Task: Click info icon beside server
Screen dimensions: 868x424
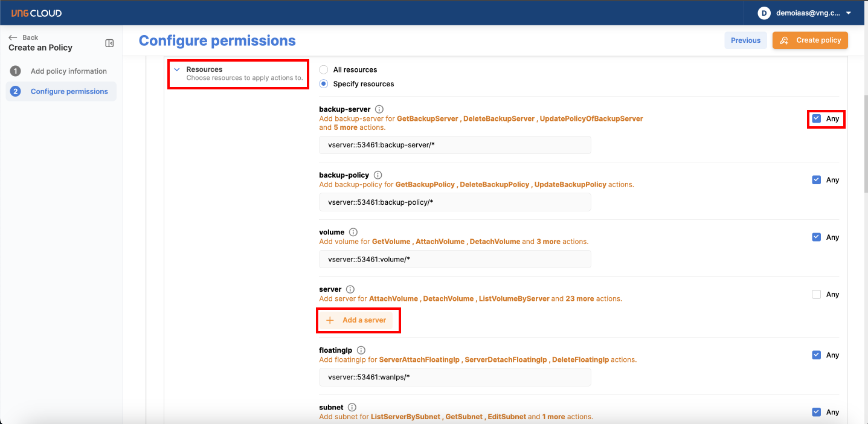Action: (x=350, y=289)
